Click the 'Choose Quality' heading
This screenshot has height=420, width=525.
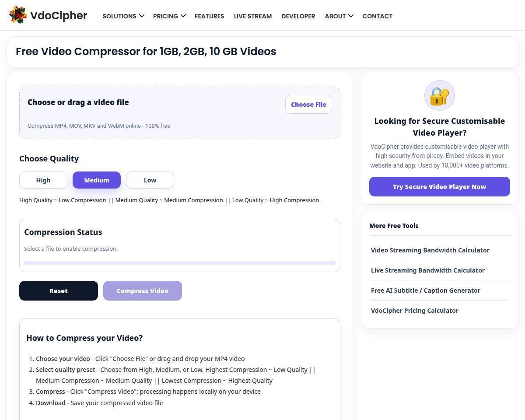pos(49,158)
